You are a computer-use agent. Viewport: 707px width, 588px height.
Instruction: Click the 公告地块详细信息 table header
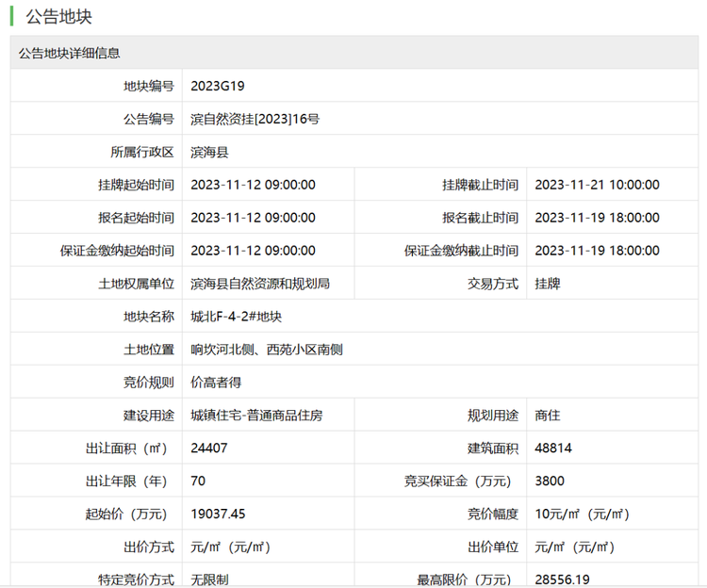click(70, 54)
